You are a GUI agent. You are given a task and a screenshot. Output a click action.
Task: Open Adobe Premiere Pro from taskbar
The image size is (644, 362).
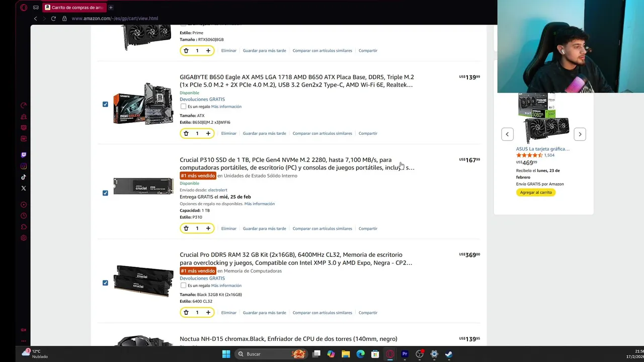[x=405, y=354]
